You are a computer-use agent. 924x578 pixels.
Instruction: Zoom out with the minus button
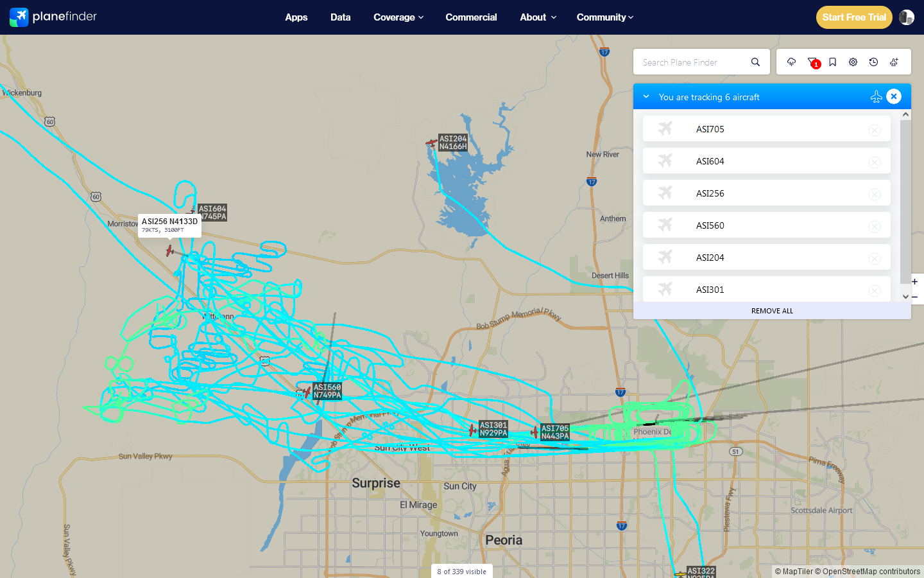[x=915, y=297]
